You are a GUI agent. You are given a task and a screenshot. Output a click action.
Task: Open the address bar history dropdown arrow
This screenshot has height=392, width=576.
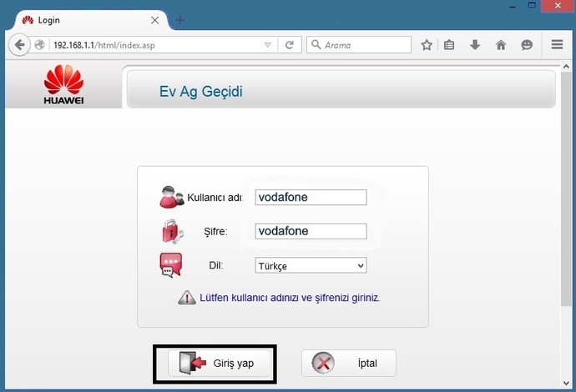coord(268,45)
